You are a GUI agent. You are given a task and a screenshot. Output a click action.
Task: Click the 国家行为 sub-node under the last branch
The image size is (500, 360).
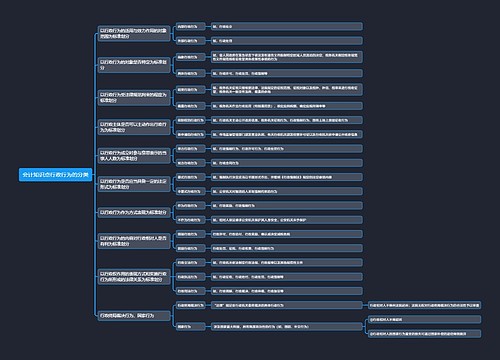pyautogui.click(x=190, y=327)
